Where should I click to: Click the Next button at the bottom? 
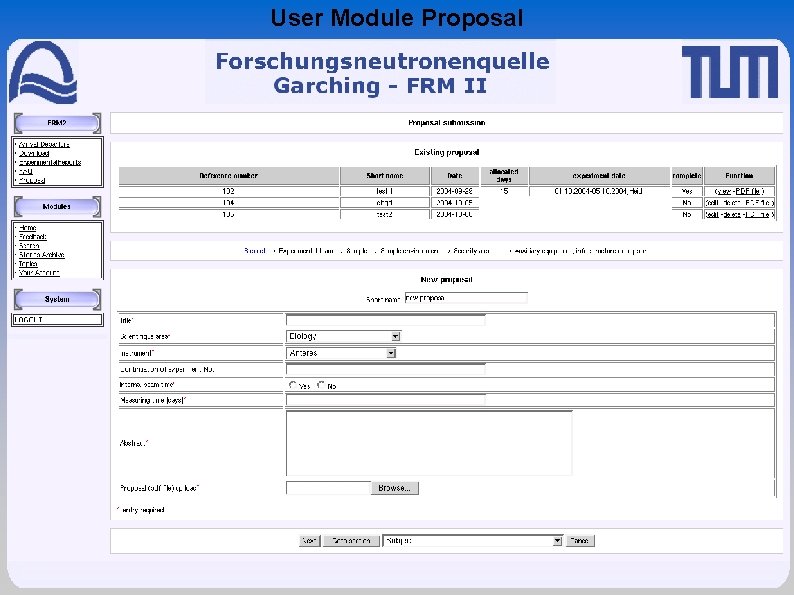tap(309, 541)
